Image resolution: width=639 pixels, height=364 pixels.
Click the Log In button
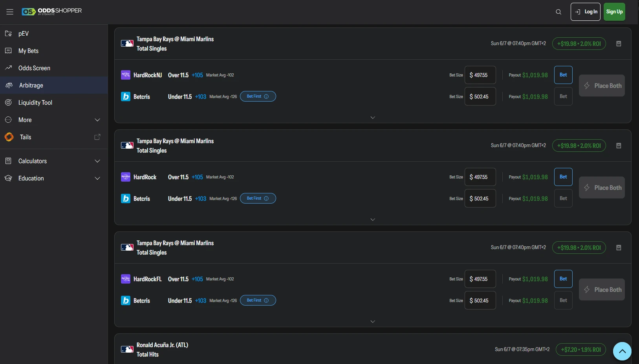(x=586, y=12)
